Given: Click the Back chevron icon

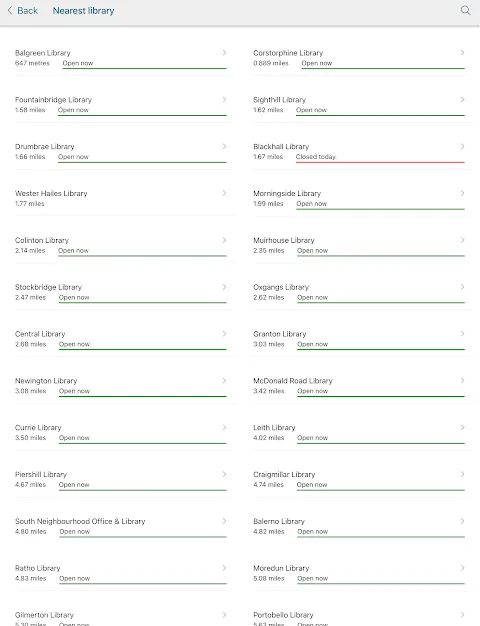Looking at the screenshot, I should click(10, 10).
